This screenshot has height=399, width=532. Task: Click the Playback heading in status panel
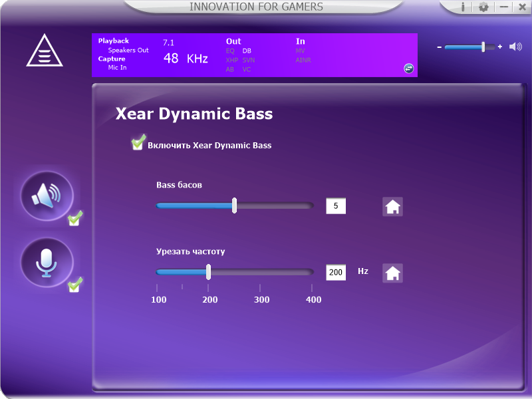click(x=113, y=41)
